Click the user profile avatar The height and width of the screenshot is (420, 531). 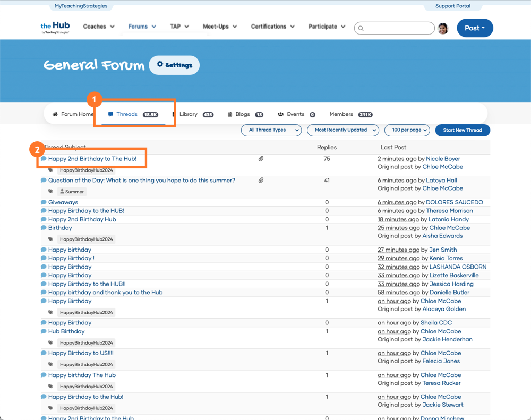tap(443, 29)
